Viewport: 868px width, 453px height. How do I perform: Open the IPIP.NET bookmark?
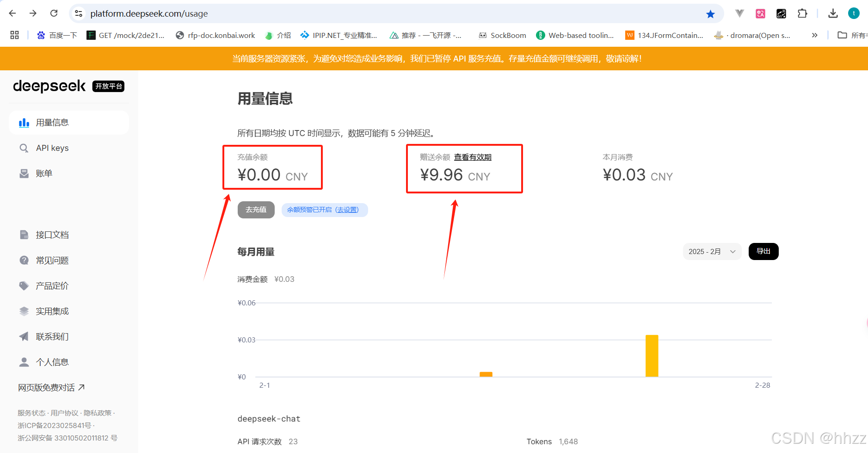[x=339, y=35]
